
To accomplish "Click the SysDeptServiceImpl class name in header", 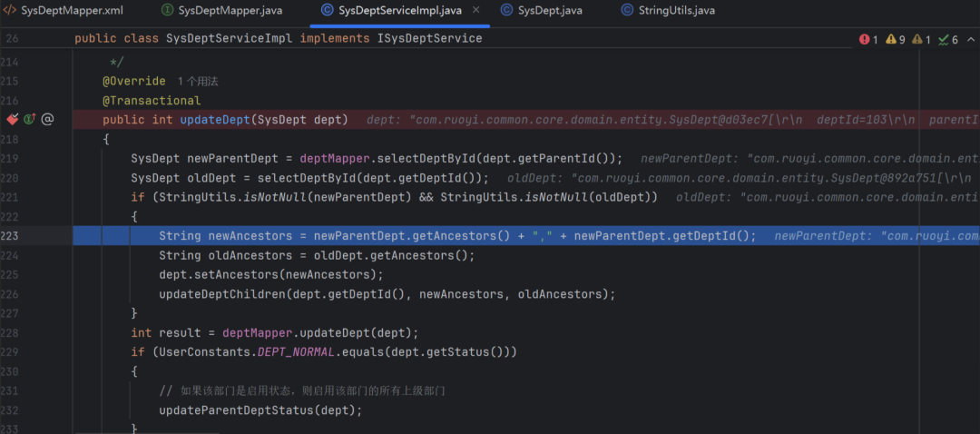I will point(229,39).
